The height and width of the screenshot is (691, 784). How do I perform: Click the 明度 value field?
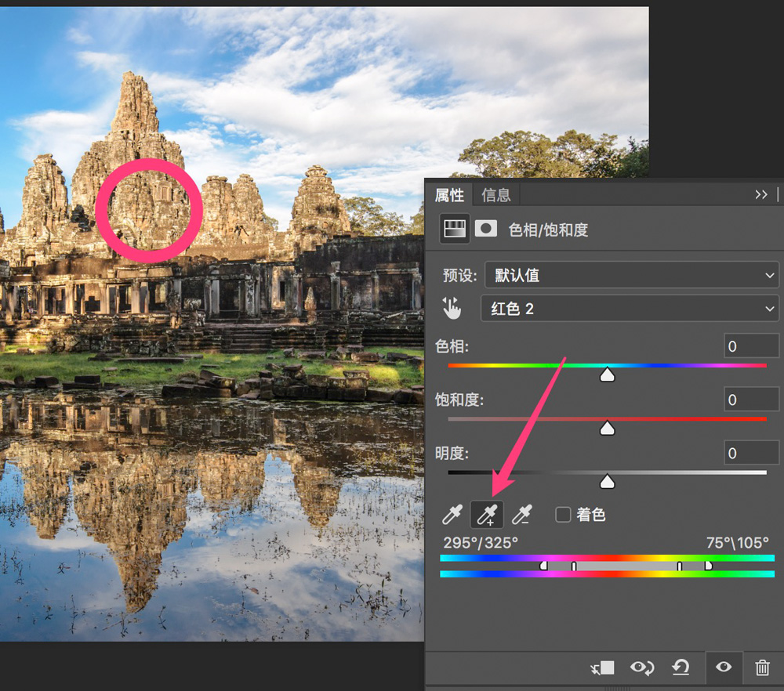[x=752, y=453]
